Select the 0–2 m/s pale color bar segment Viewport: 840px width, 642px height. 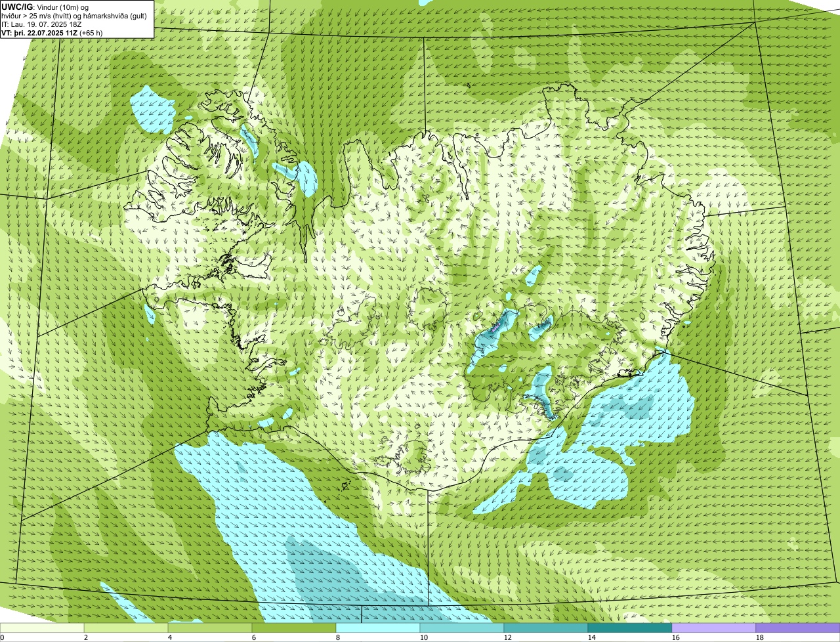[42, 628]
